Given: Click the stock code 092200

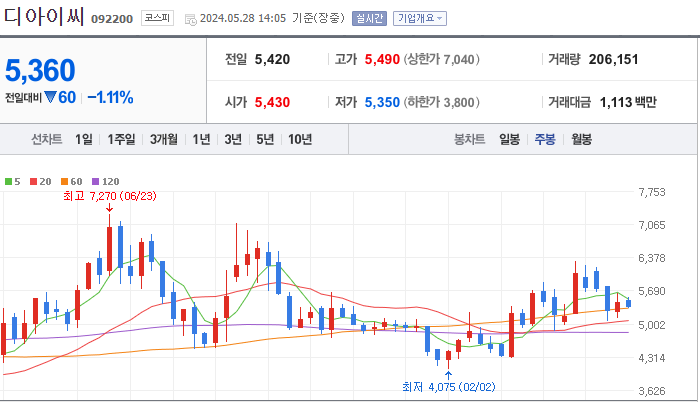Looking at the screenshot, I should coord(112,19).
